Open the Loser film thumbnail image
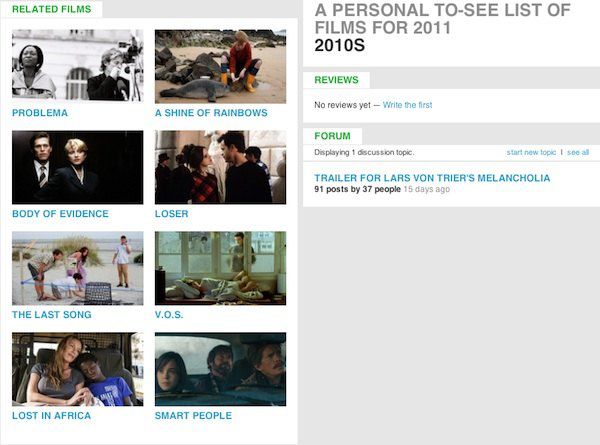This screenshot has width=600, height=445. pos(220,167)
